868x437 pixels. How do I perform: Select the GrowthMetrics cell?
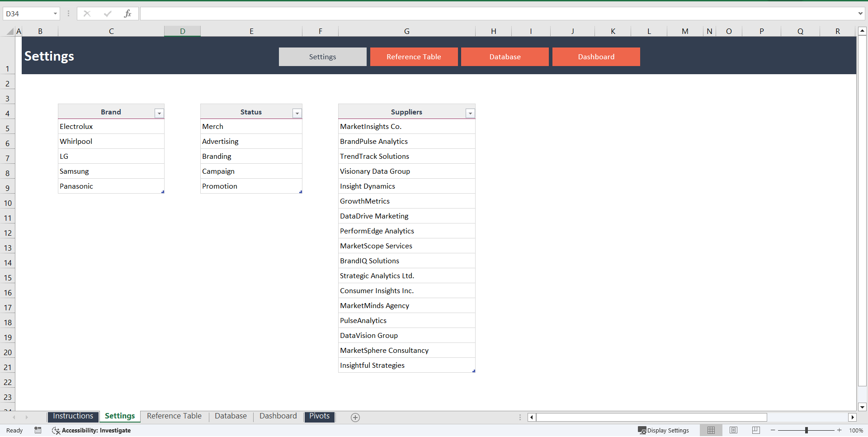tap(407, 201)
